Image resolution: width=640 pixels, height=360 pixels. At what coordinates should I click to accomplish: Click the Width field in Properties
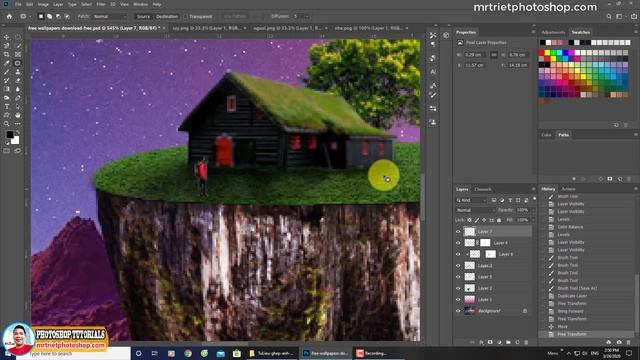tap(475, 55)
